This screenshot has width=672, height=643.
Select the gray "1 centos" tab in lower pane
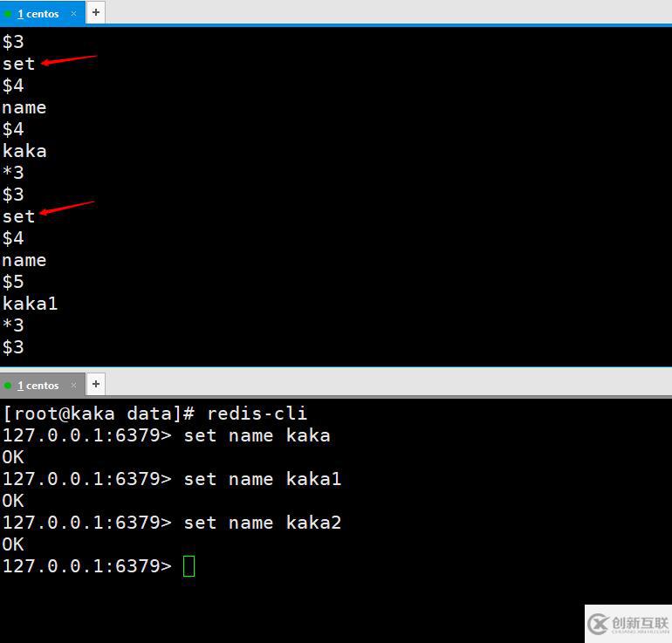tap(42, 385)
